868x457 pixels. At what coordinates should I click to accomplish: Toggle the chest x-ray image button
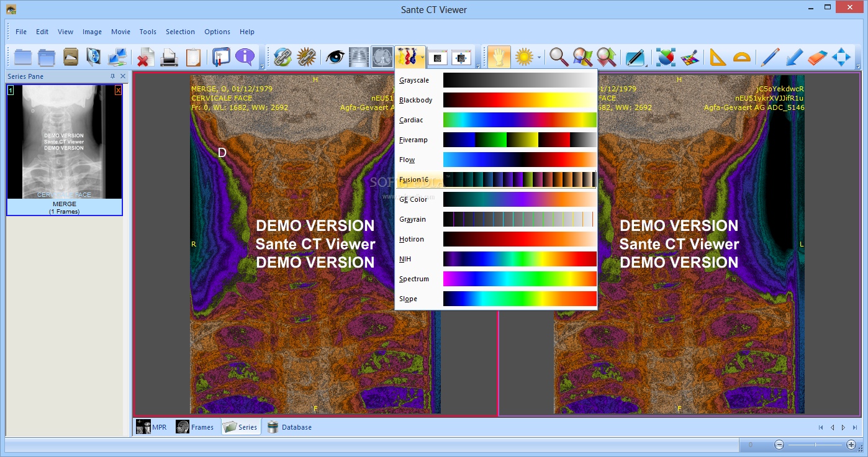(x=359, y=57)
